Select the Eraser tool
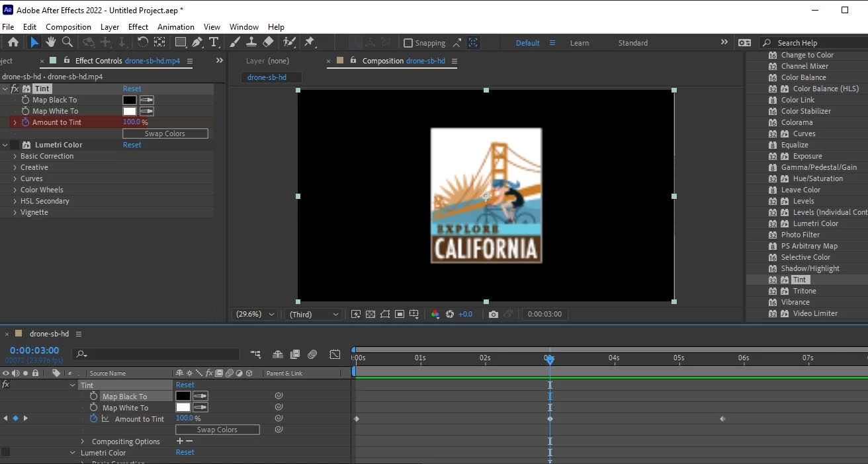Viewport: 868px width, 464px height. (x=268, y=42)
